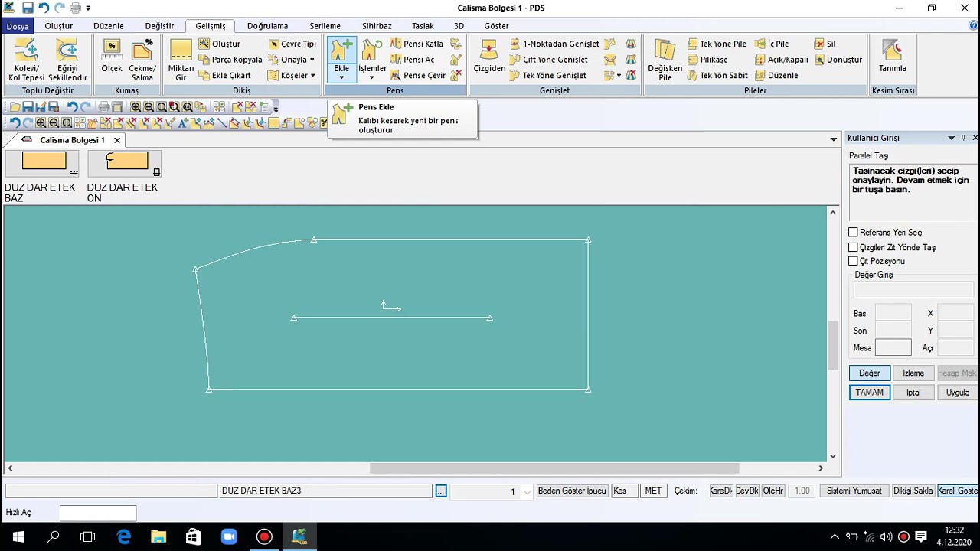Select the Kolevi/Kol Tepesi tool
980x551 pixels.
click(27, 60)
